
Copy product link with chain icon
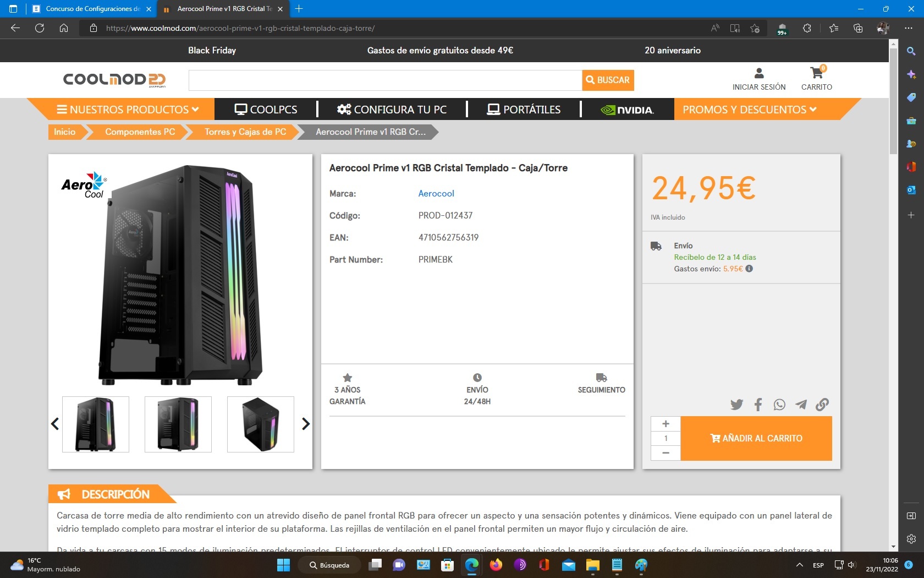click(x=822, y=405)
